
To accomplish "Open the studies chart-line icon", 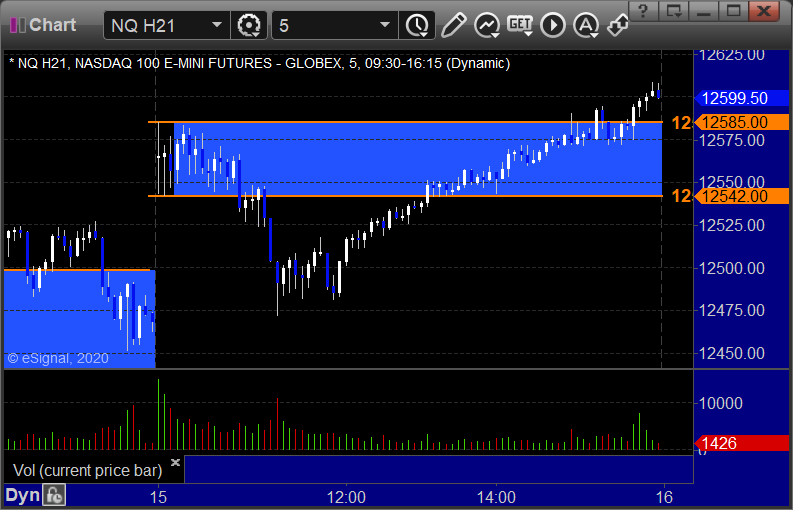I will tap(487, 25).
